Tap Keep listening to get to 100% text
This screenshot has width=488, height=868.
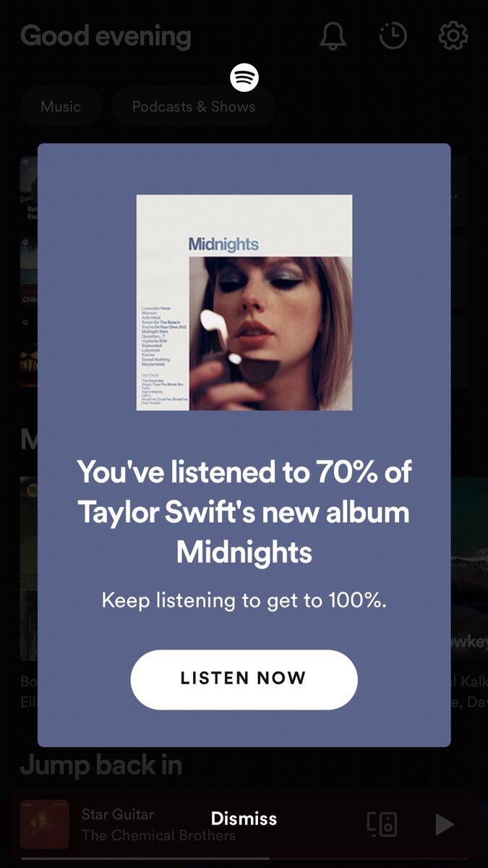pyautogui.click(x=244, y=600)
